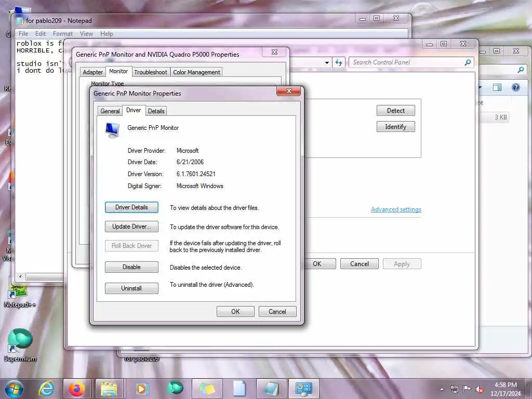The width and height of the screenshot is (532, 399).
Task: Open the blue Help question mark icon
Action: pyautogui.click(x=516, y=87)
